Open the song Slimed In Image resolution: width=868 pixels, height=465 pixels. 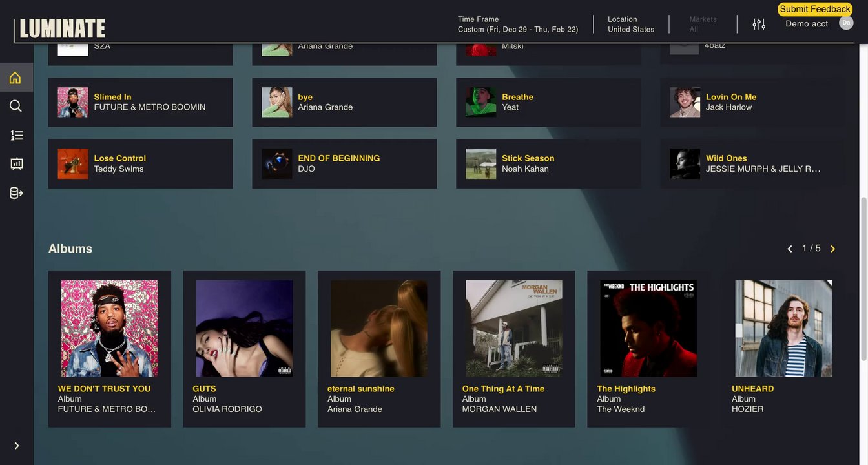pyautogui.click(x=112, y=97)
